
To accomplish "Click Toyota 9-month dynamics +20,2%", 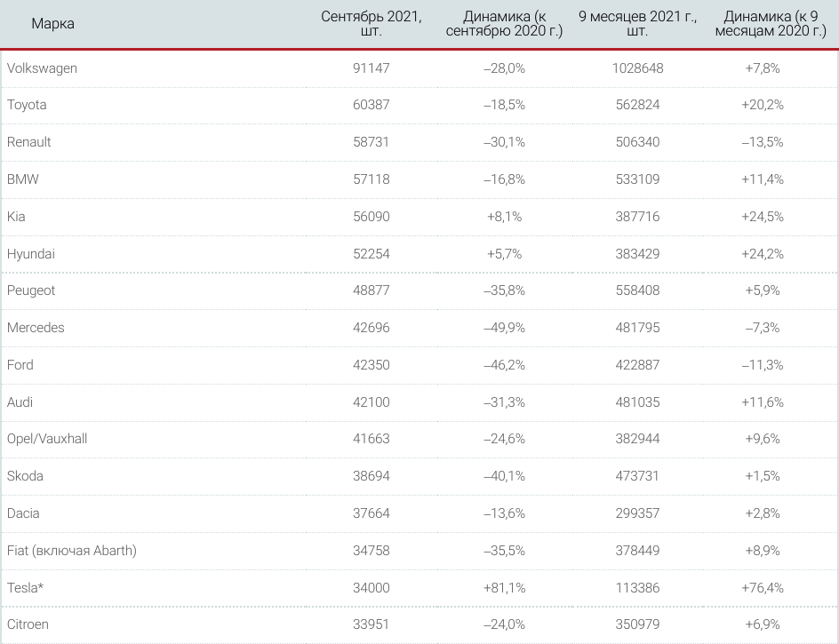I will pos(763,105).
